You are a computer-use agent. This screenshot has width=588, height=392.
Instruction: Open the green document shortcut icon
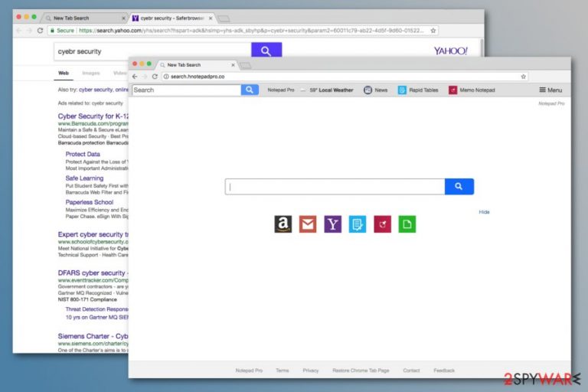[407, 224]
